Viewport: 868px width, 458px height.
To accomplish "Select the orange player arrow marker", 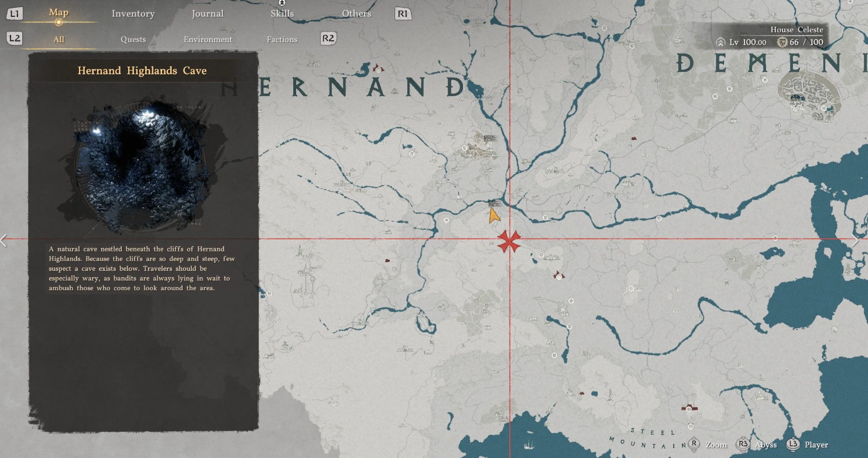I will 495,215.
